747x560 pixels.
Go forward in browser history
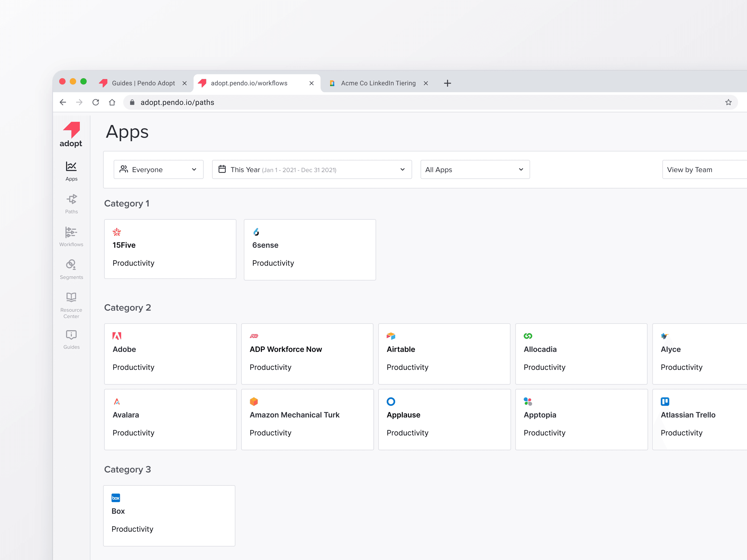coord(79,102)
